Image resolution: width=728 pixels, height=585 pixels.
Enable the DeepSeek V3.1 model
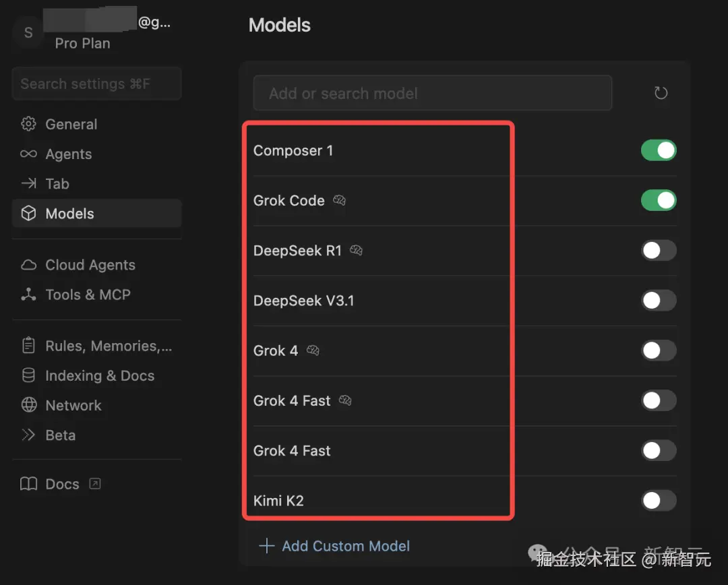[x=658, y=301]
